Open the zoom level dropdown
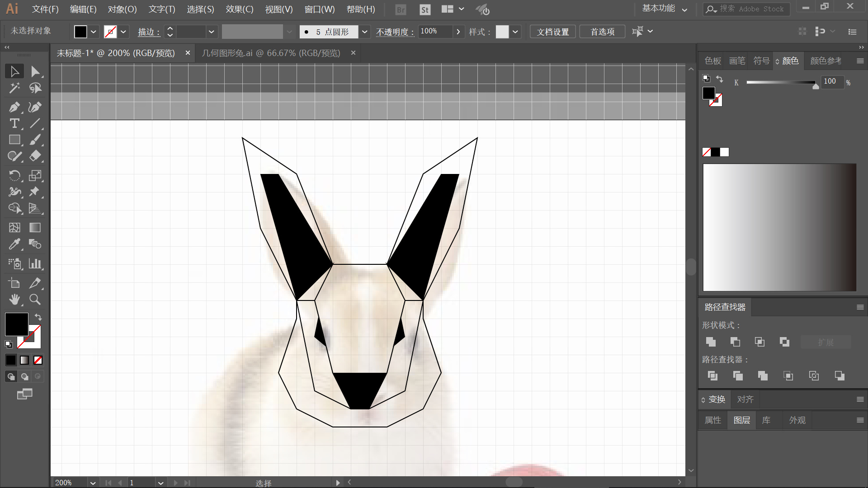Screen dimensions: 868x488 coord(93,483)
